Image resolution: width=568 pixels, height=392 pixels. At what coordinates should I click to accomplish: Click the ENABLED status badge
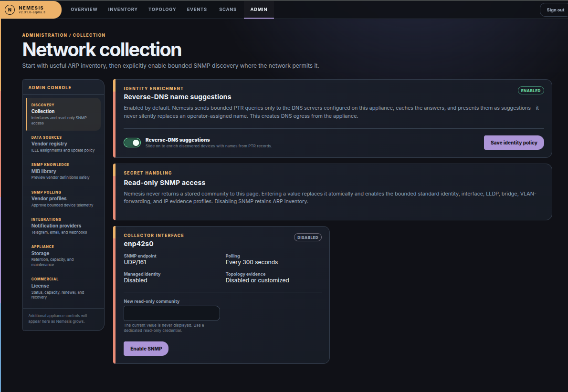[531, 91]
